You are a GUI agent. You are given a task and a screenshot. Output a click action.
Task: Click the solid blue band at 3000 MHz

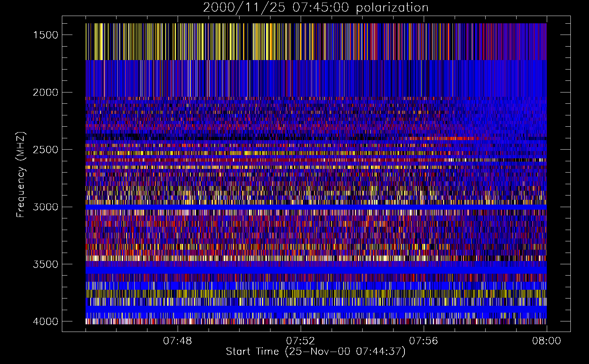point(316,207)
